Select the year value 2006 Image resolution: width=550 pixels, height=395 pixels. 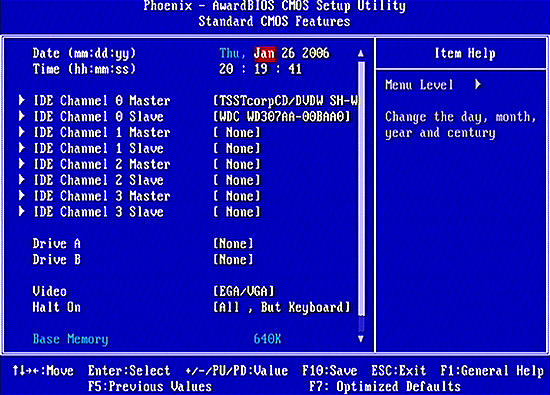(316, 53)
